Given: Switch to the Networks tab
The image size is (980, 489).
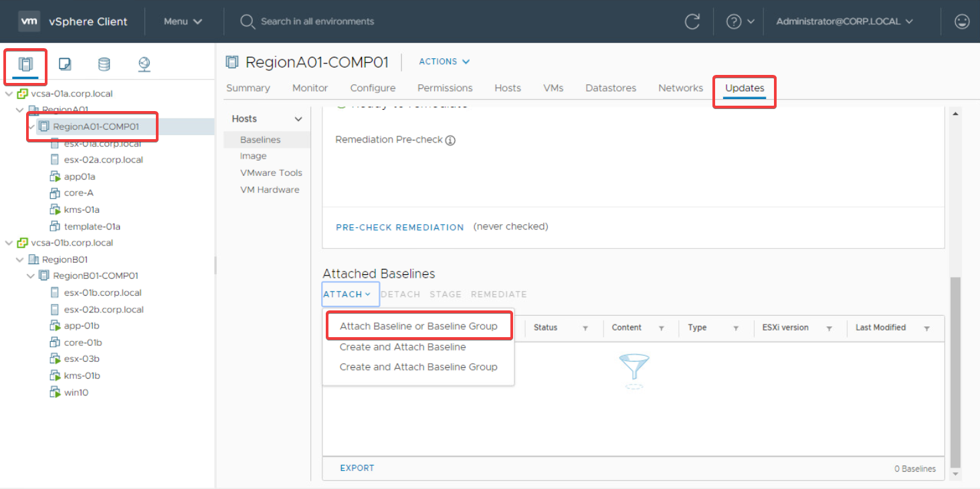Looking at the screenshot, I should [680, 88].
